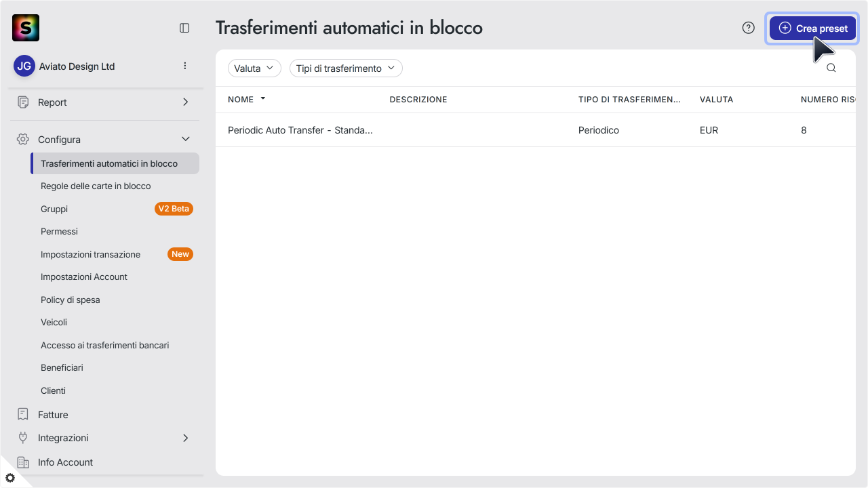Viewport: 868px width, 488px height.
Task: Sort by NOME column arrow
Action: (x=263, y=99)
